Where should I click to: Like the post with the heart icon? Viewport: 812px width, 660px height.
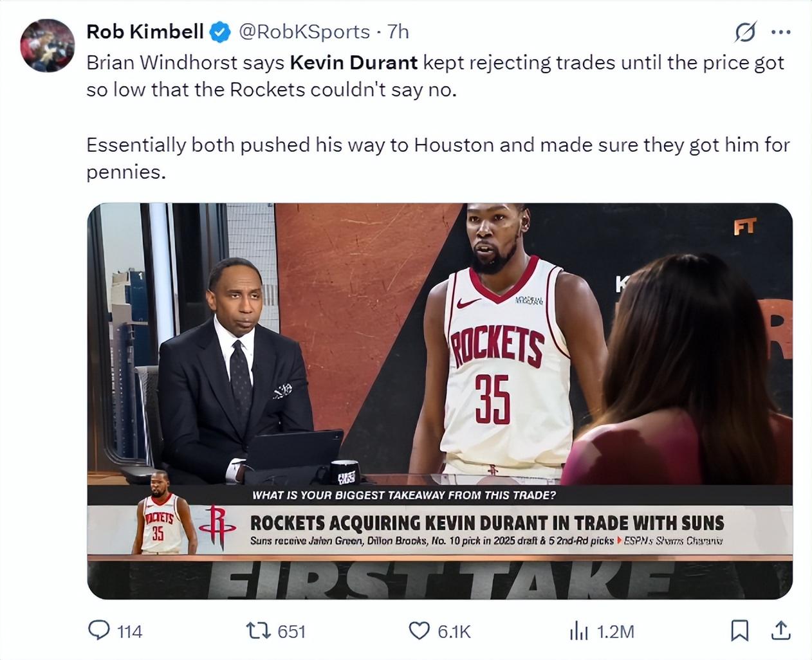point(420,631)
